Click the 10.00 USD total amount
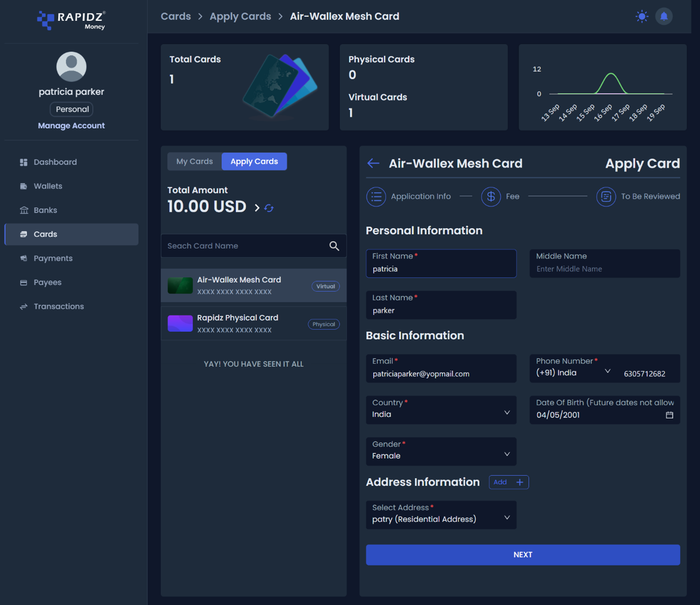This screenshot has height=605, width=700. click(207, 207)
